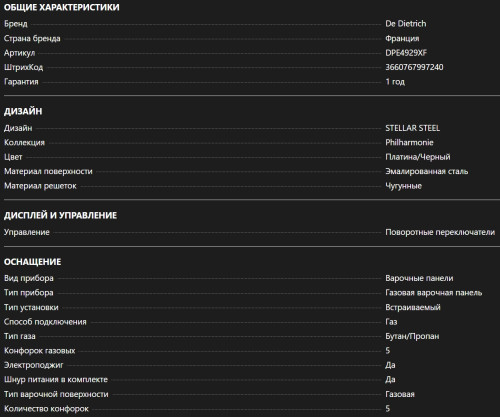Click the De Dietrich brand value
The height and width of the screenshot is (417, 500).
click(x=406, y=24)
